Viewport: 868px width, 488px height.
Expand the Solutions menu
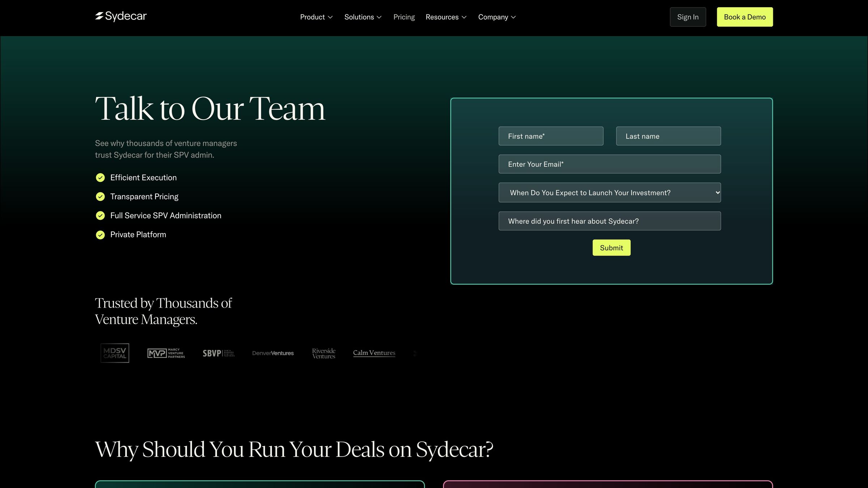[363, 17]
